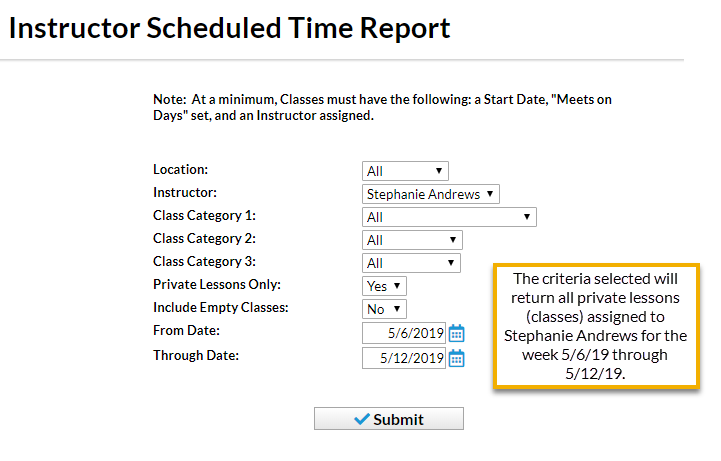Viewport: 721px width, 461px height.
Task: Click the From Date field showing 5/6/2019
Action: point(404,333)
